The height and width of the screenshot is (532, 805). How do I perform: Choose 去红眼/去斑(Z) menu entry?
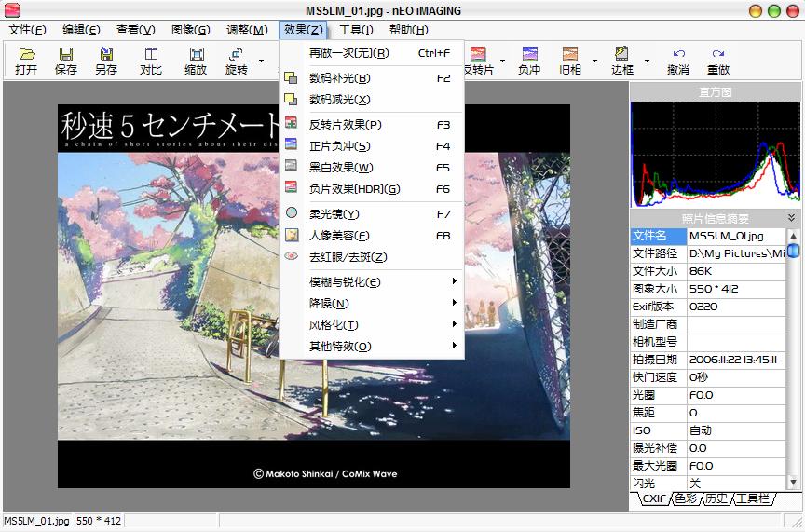click(x=372, y=257)
